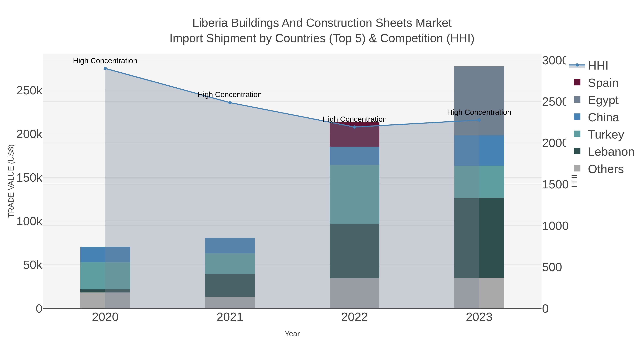Toggle the China legend entry
This screenshot has width=644, height=362.
[x=596, y=117]
